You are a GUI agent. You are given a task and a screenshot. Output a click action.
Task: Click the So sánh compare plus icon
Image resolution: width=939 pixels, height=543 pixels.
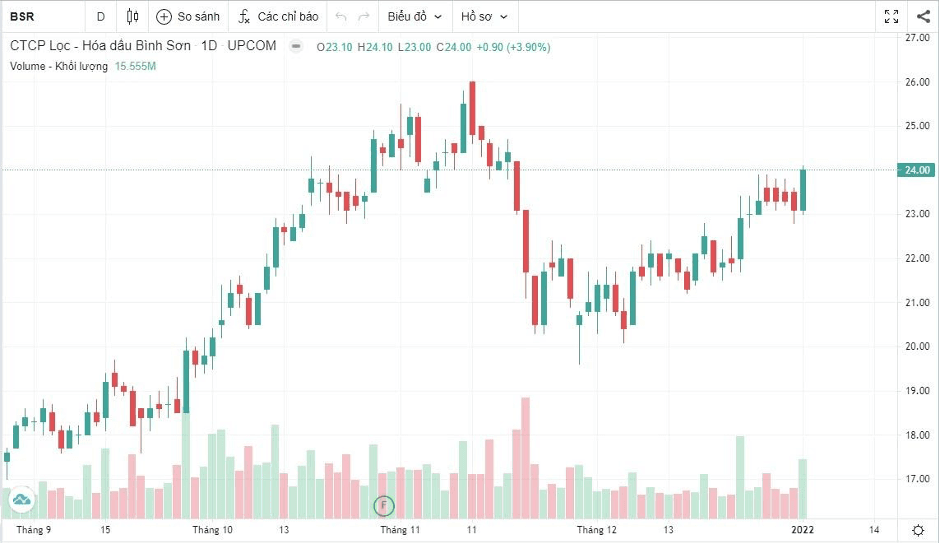click(x=163, y=17)
